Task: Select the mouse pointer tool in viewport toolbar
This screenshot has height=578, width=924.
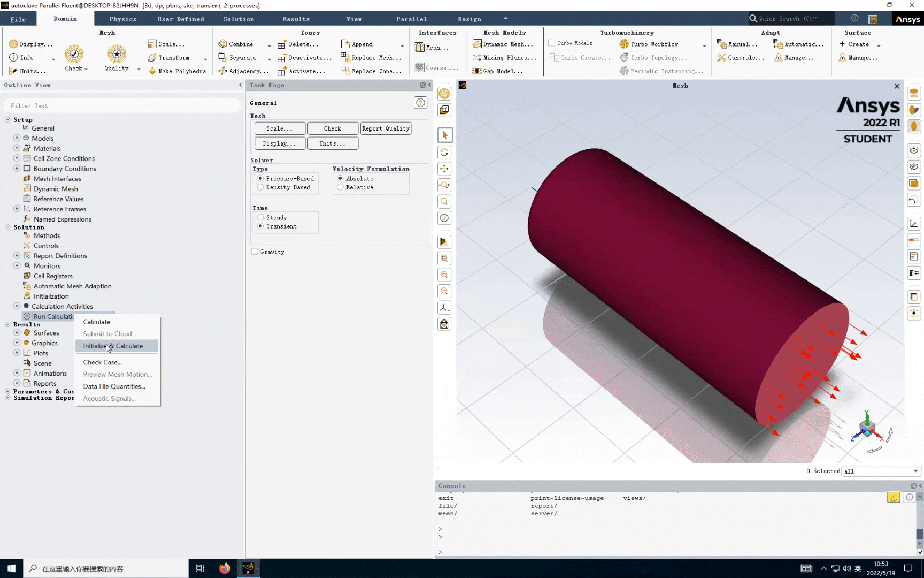Action: pyautogui.click(x=444, y=135)
